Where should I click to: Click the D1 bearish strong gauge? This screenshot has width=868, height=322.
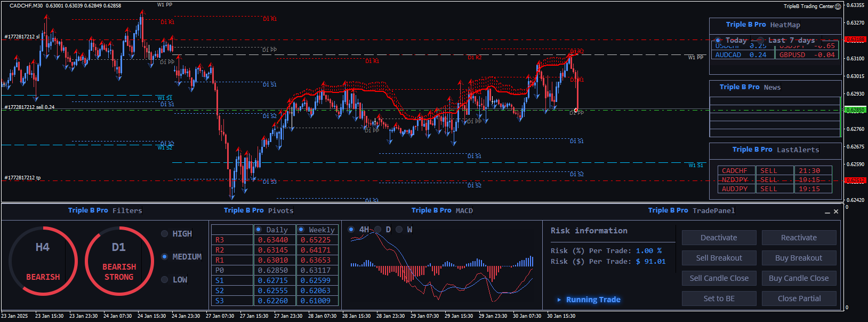(x=119, y=261)
